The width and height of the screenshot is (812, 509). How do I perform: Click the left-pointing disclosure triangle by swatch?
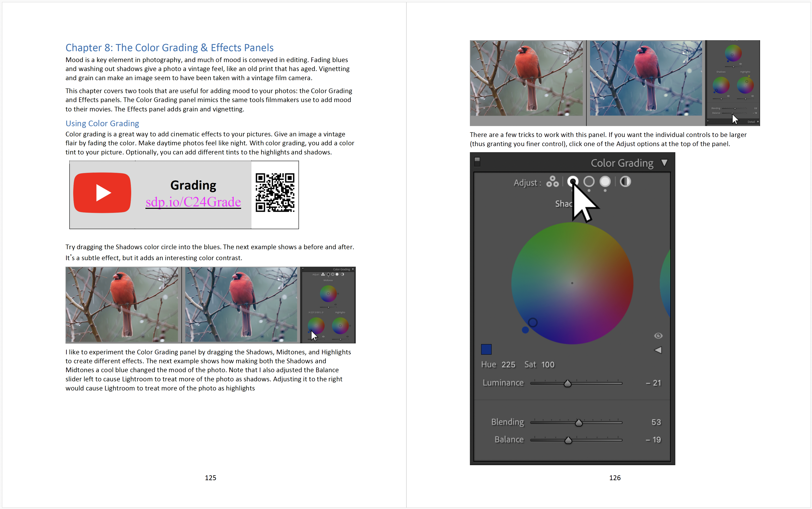pyautogui.click(x=658, y=350)
